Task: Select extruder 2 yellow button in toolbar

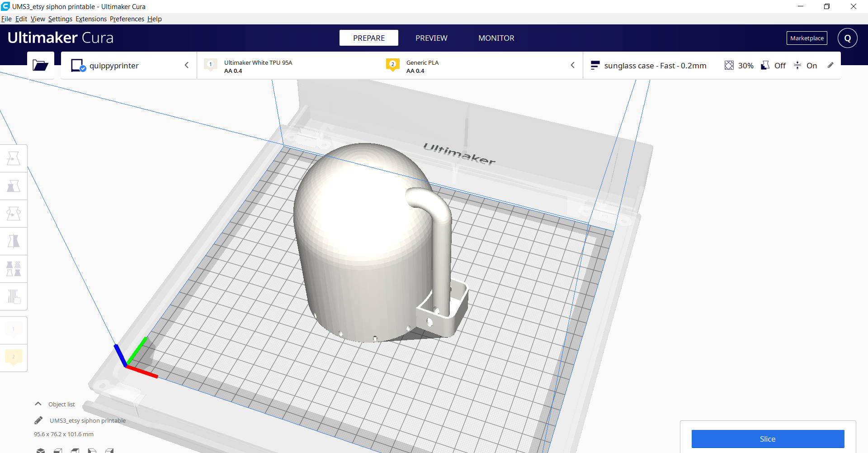Action: (14, 358)
